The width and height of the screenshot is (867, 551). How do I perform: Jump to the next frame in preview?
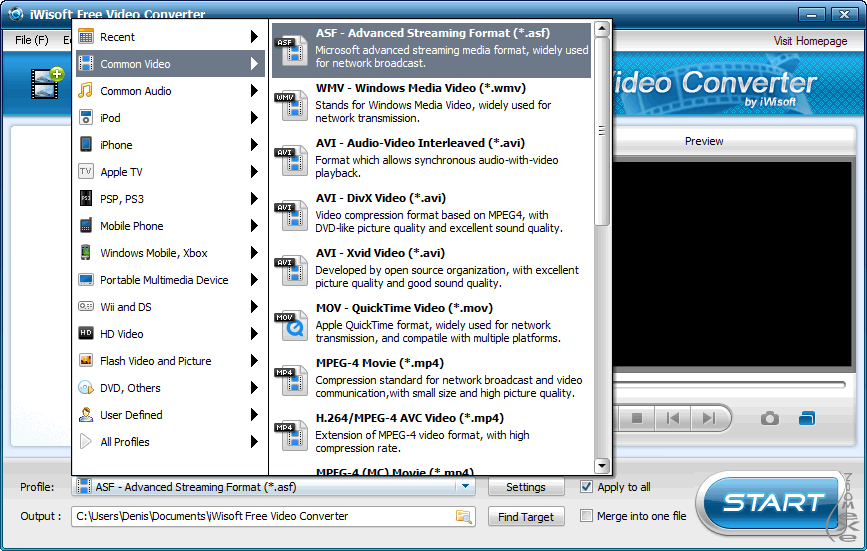709,418
